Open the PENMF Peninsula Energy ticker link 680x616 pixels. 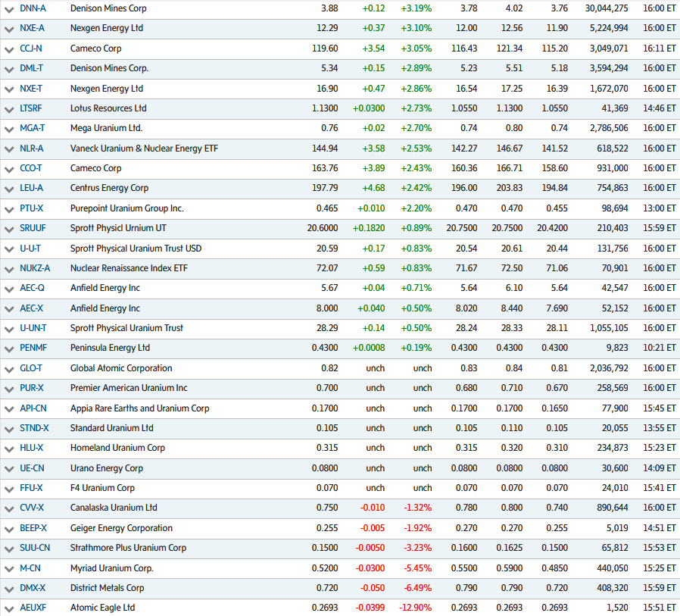point(33,349)
